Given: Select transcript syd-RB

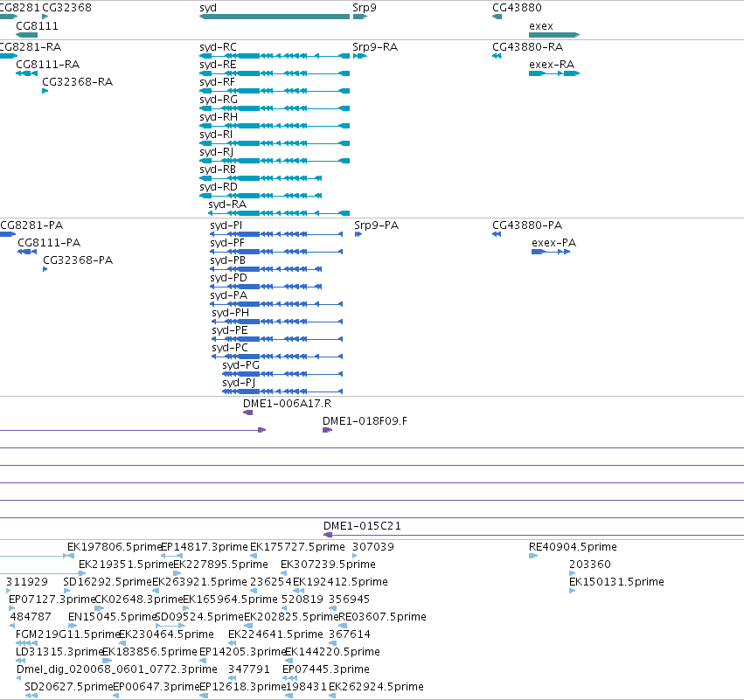Looking at the screenshot, I should 261,178.
